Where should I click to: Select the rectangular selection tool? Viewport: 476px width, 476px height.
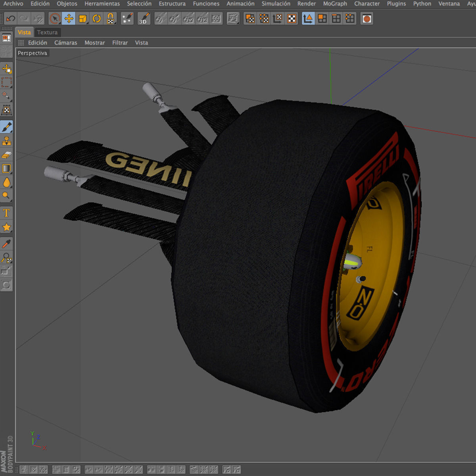coord(7,83)
